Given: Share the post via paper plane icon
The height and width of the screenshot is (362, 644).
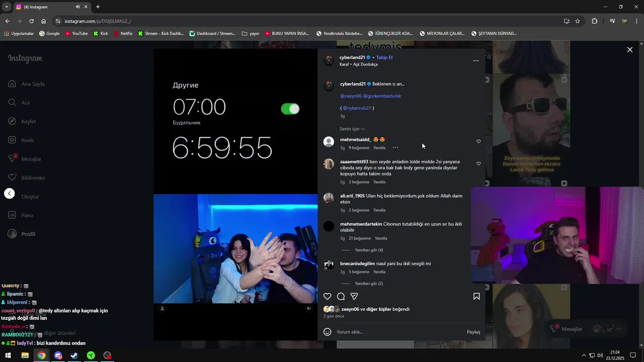Looking at the screenshot, I should coord(354,297).
